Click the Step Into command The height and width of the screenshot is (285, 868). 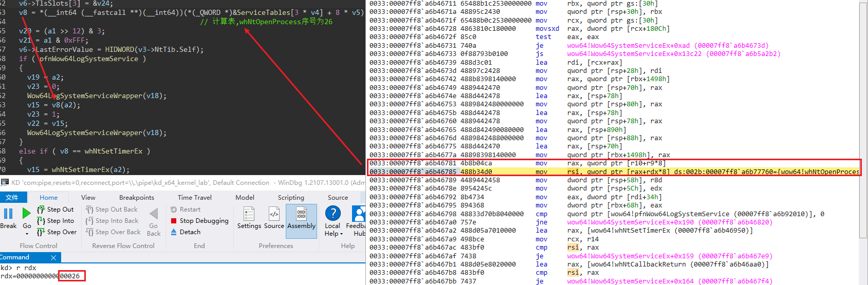(56, 221)
